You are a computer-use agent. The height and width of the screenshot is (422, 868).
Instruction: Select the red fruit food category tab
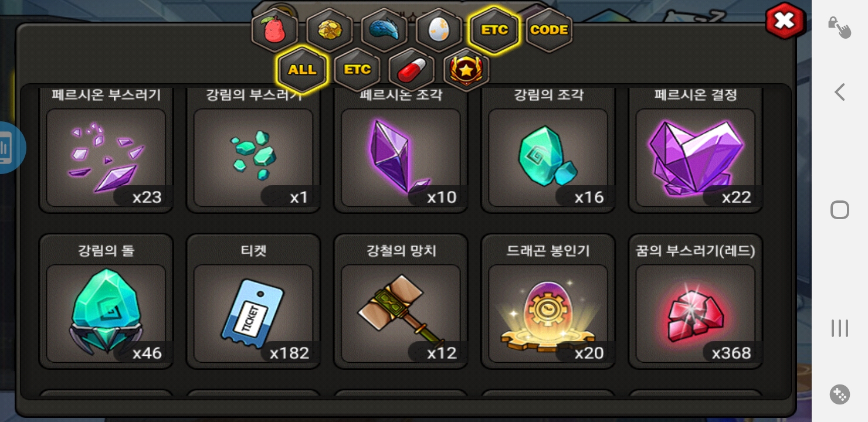[x=274, y=30]
